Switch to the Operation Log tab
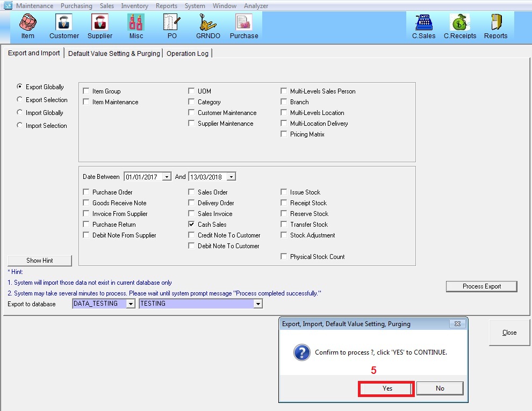532x411 pixels. [188, 53]
